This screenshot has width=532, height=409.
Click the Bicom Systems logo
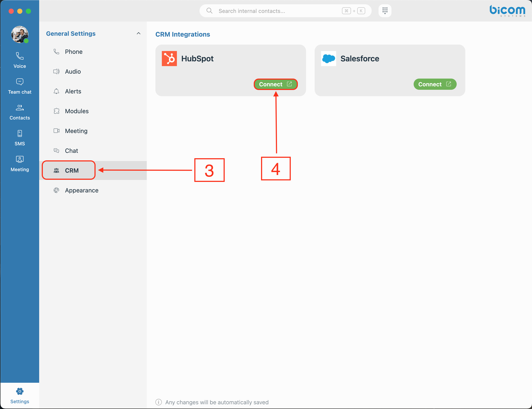[x=507, y=11]
